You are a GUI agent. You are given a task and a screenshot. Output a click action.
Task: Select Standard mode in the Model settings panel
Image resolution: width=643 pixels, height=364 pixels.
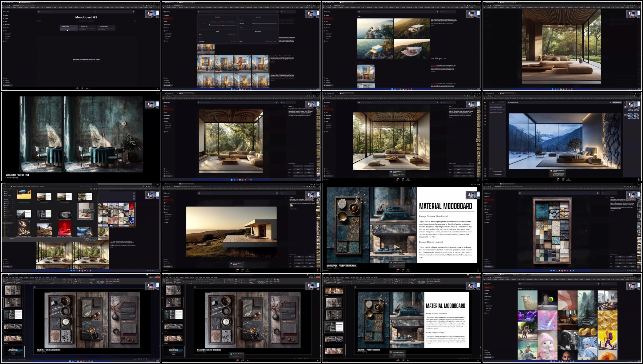point(230,34)
